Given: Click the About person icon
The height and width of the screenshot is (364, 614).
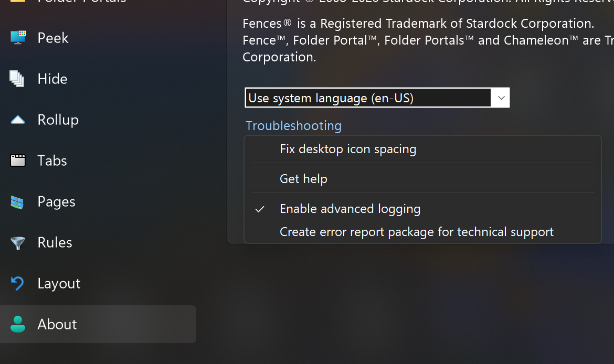Looking at the screenshot, I should (18, 324).
